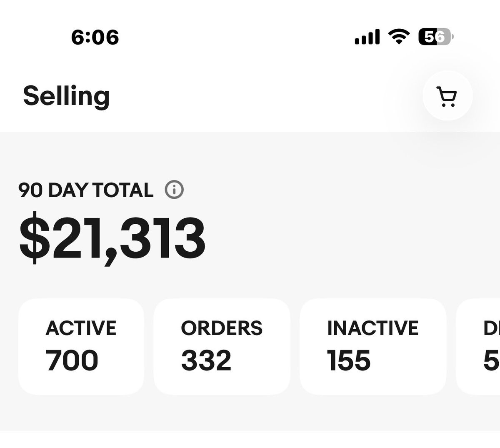Open the cut-off card right of Inactive
The width and height of the screenshot is (500, 448).
click(x=478, y=347)
